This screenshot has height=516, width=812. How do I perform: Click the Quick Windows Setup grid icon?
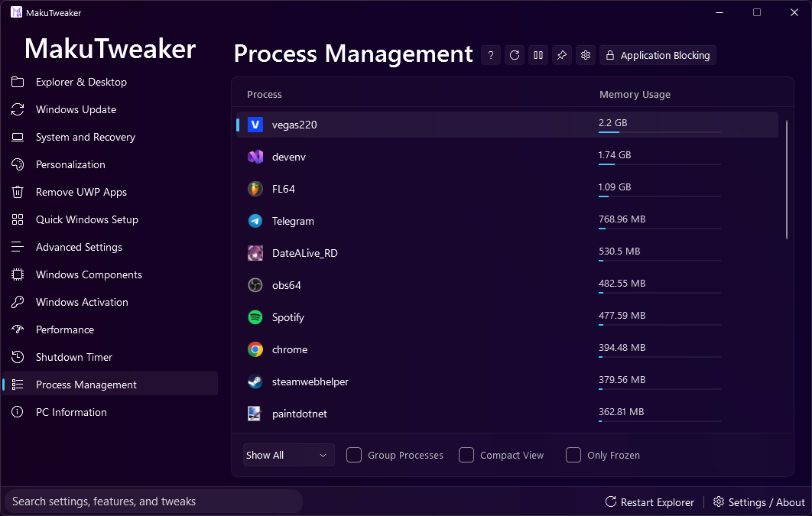point(18,219)
